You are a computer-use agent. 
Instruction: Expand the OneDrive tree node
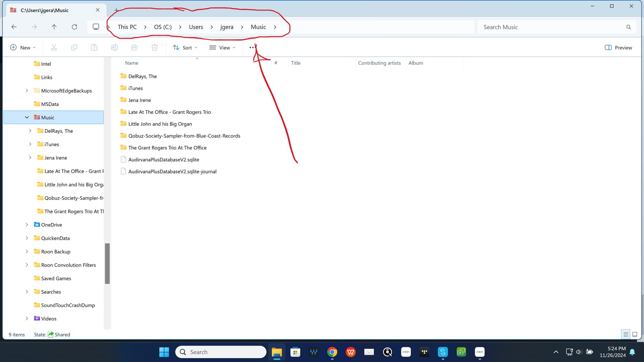27,225
